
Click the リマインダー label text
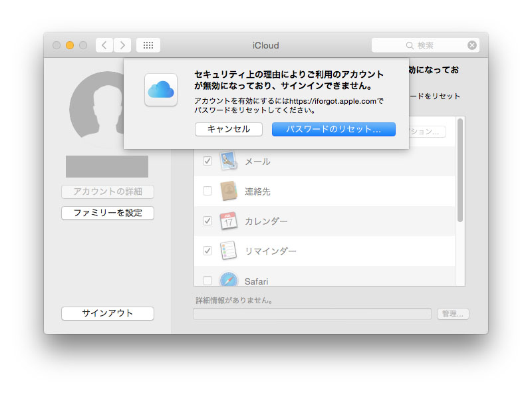pyautogui.click(x=271, y=251)
